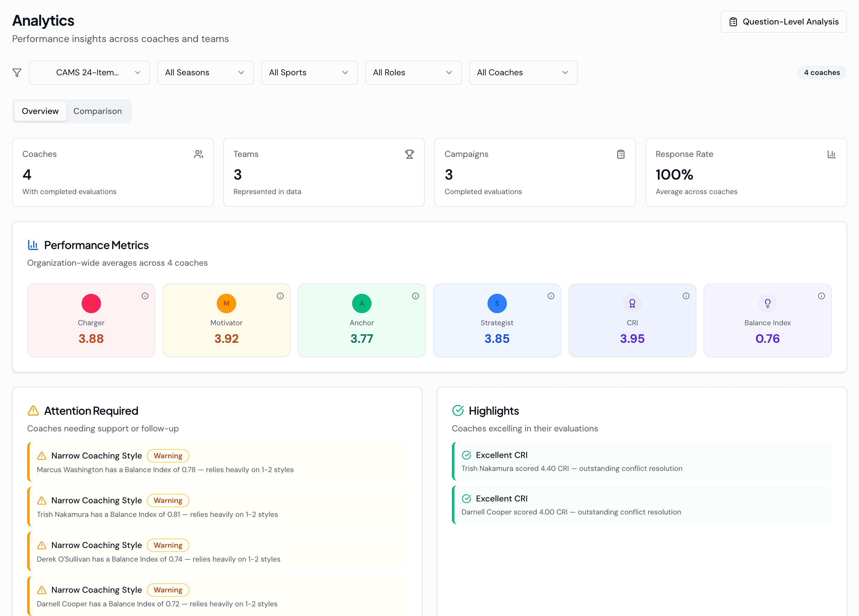The height and width of the screenshot is (616, 859).
Task: Click the chart icon on the Response Rate card
Action: click(831, 154)
